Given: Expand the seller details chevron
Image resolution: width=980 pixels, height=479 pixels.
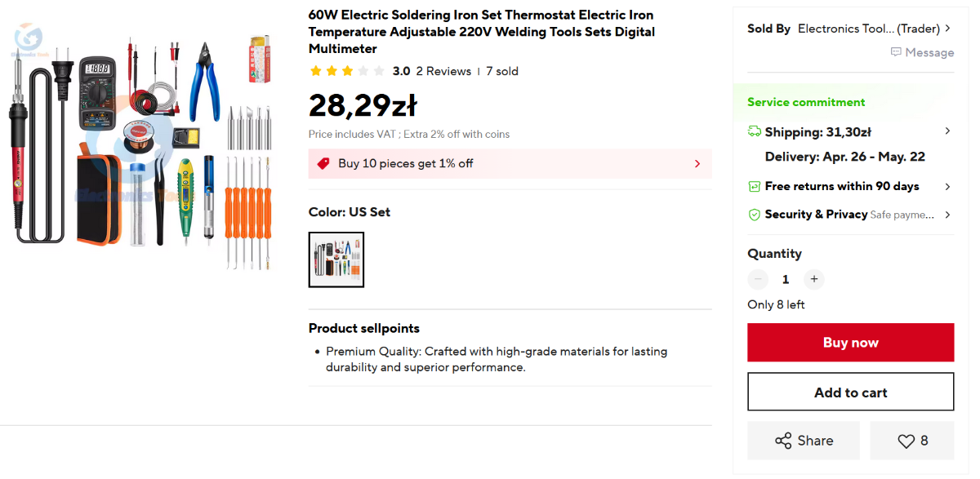Looking at the screenshot, I should click(947, 29).
